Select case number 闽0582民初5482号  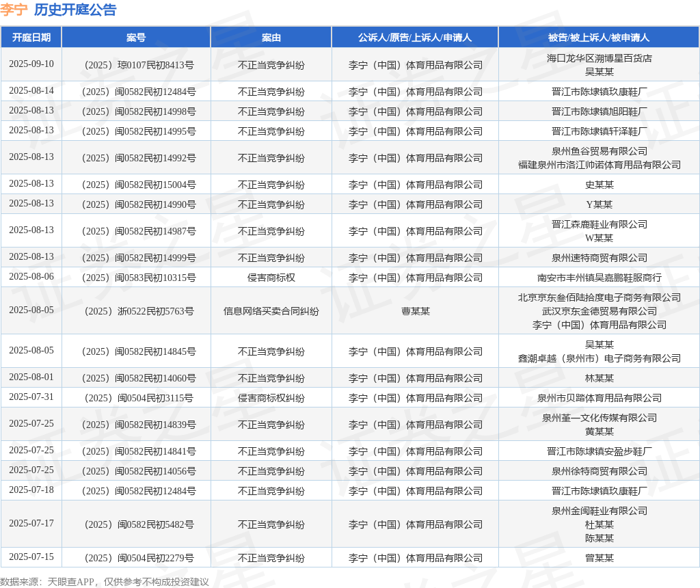pyautogui.click(x=139, y=524)
